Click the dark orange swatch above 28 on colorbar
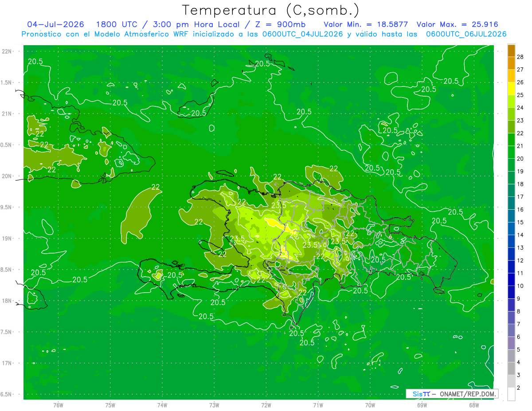 click(x=511, y=50)
